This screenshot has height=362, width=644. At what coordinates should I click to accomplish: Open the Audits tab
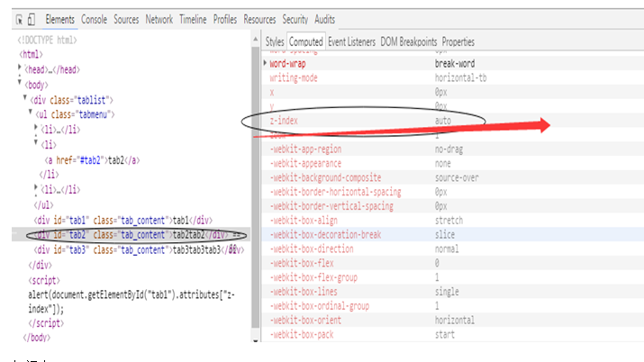324,19
